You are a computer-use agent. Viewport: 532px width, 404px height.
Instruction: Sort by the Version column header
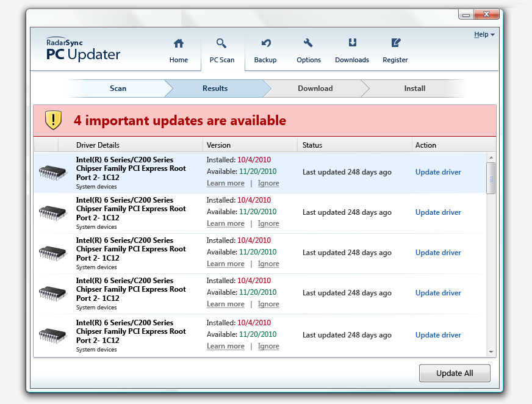coord(219,145)
